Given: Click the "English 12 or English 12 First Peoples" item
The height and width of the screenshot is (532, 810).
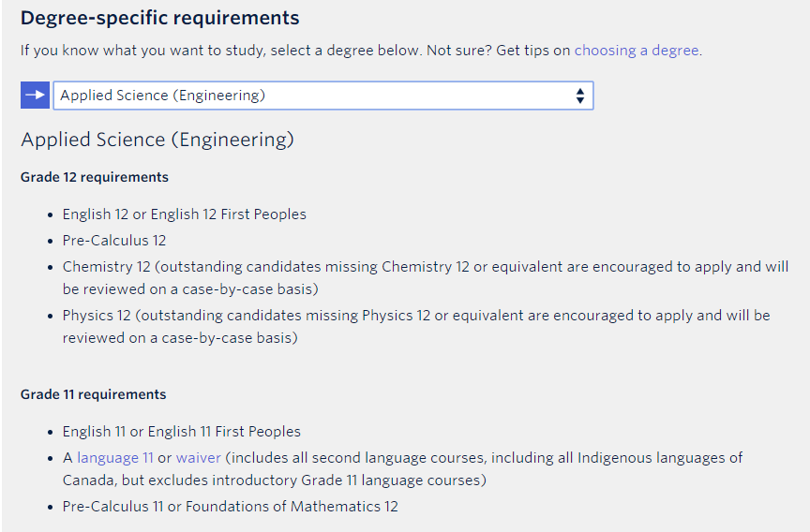Looking at the screenshot, I should tap(185, 214).
